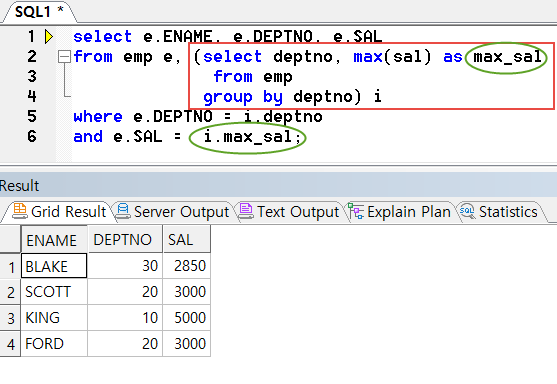
Task: Click the Server Output tab icon
Action: (x=123, y=211)
